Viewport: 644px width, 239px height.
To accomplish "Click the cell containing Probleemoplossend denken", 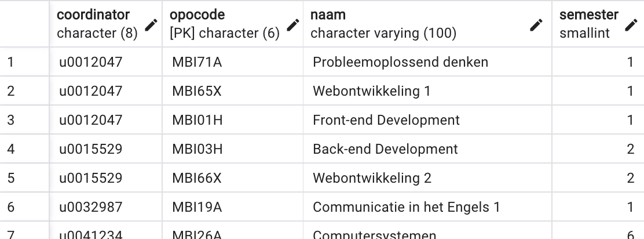I will pos(400,62).
